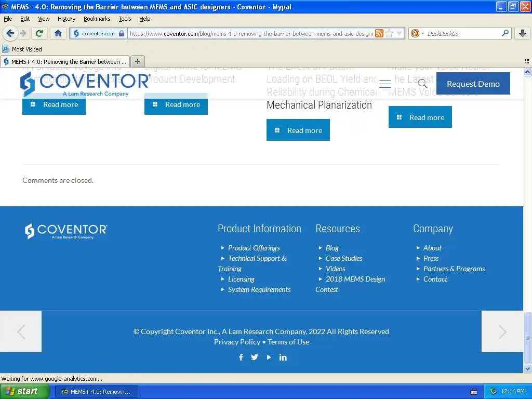Open the Product Offerings footer link
Viewport: 532px width, 399px height.
coord(254,248)
